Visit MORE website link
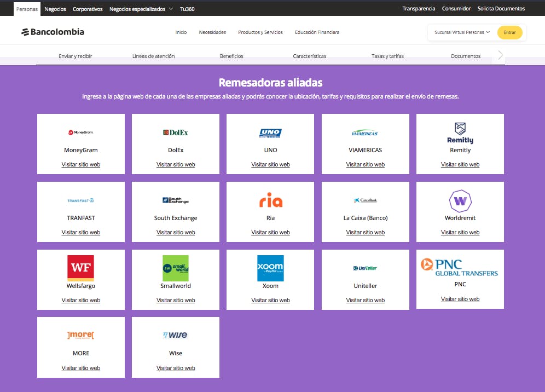This screenshot has height=392, width=545. click(80, 368)
